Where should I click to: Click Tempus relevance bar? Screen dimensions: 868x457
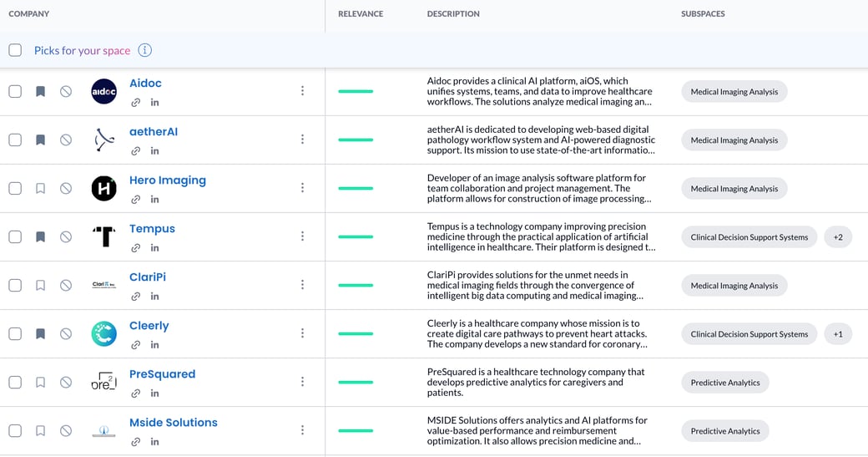356,236
